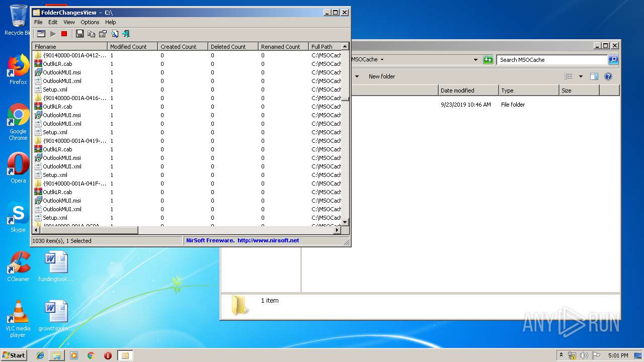Click New folder in Explorer toolbar
644x362 pixels.
(x=382, y=76)
